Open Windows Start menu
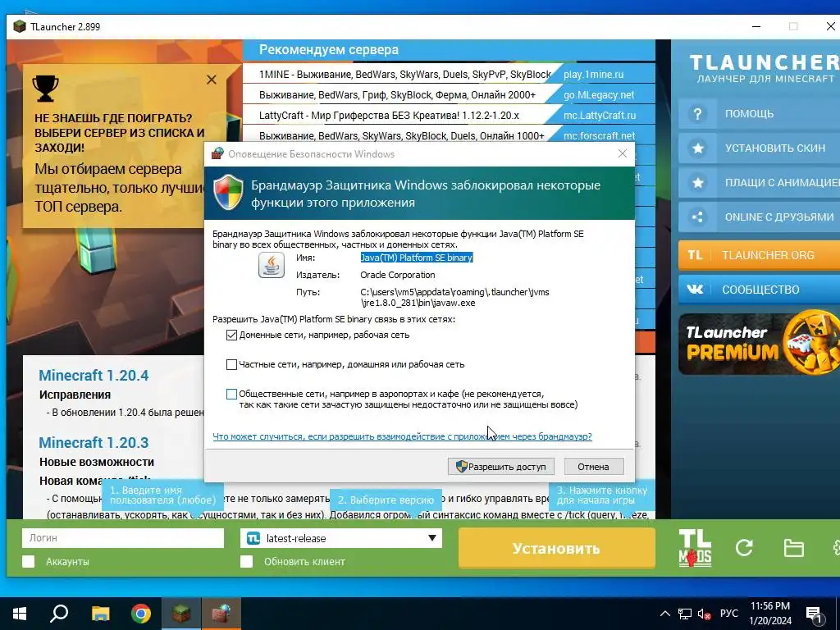Image resolution: width=840 pixels, height=630 pixels. [x=20, y=614]
